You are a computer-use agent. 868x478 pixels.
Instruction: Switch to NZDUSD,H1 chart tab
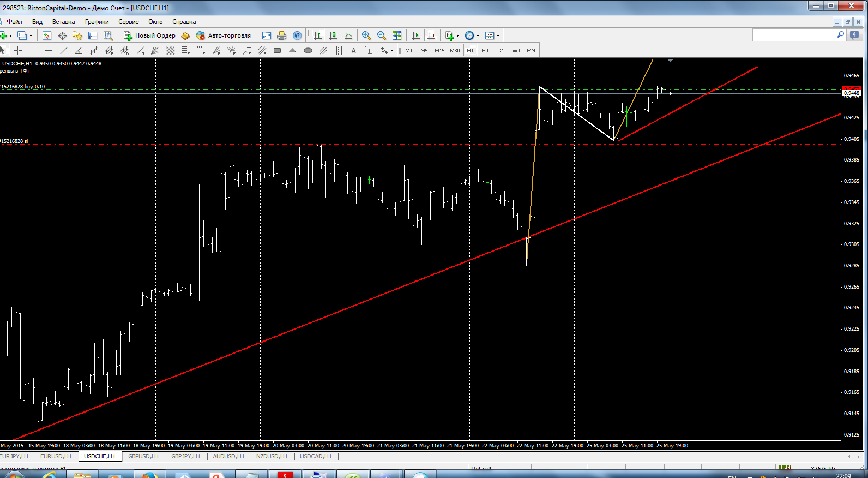[272, 456]
